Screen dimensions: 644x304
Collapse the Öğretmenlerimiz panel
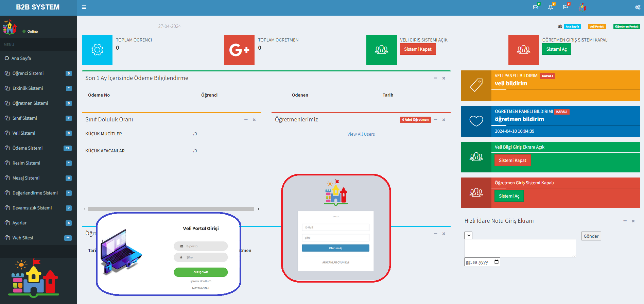(x=435, y=120)
